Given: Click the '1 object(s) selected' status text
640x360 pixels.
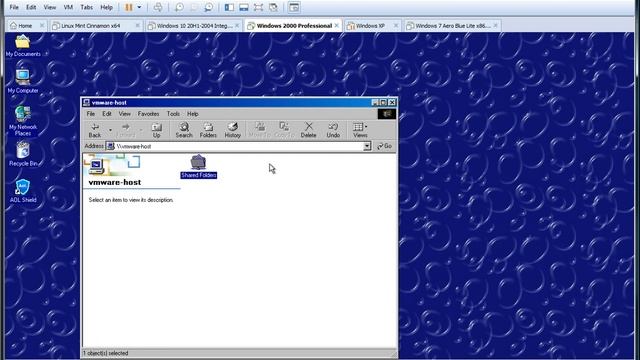Looking at the screenshot, I should pos(106,353).
